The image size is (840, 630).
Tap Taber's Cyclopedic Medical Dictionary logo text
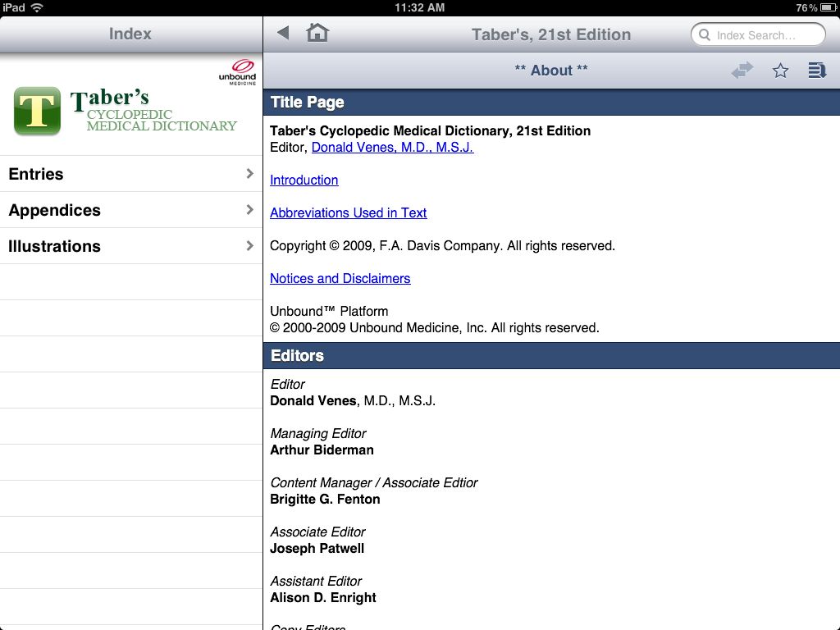click(153, 111)
